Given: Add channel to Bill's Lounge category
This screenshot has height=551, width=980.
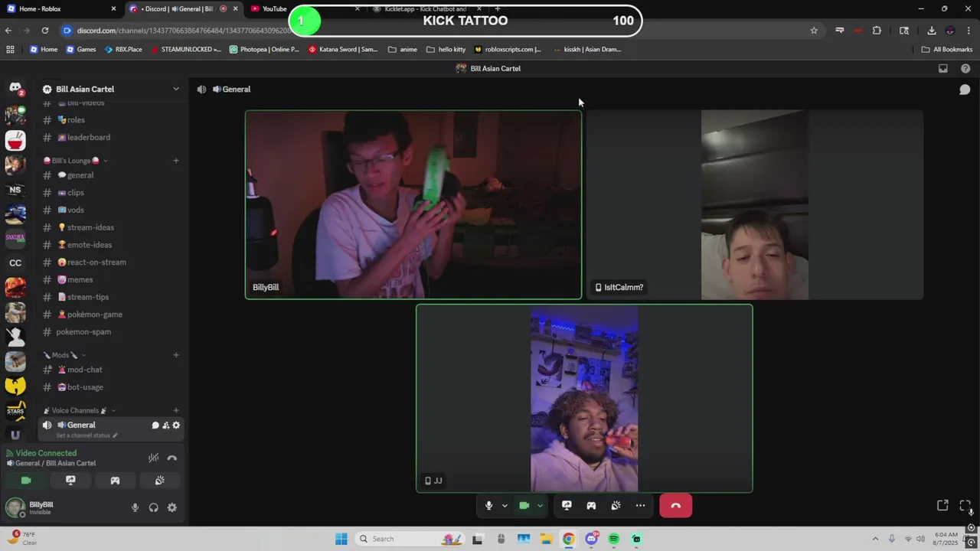Looking at the screenshot, I should point(176,161).
